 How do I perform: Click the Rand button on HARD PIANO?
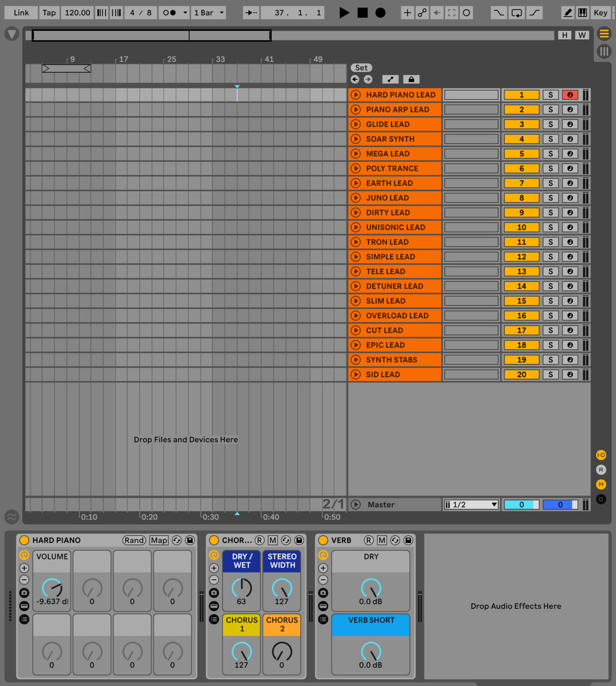(134, 540)
